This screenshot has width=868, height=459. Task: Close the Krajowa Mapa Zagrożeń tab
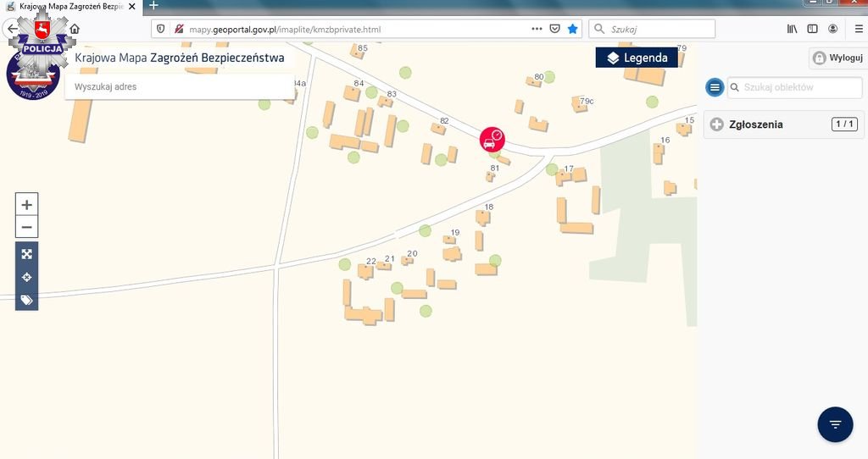point(131,7)
